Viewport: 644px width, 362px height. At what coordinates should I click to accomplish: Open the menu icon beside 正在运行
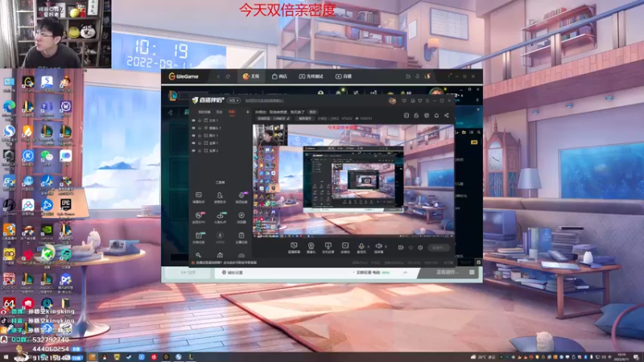click(x=472, y=272)
